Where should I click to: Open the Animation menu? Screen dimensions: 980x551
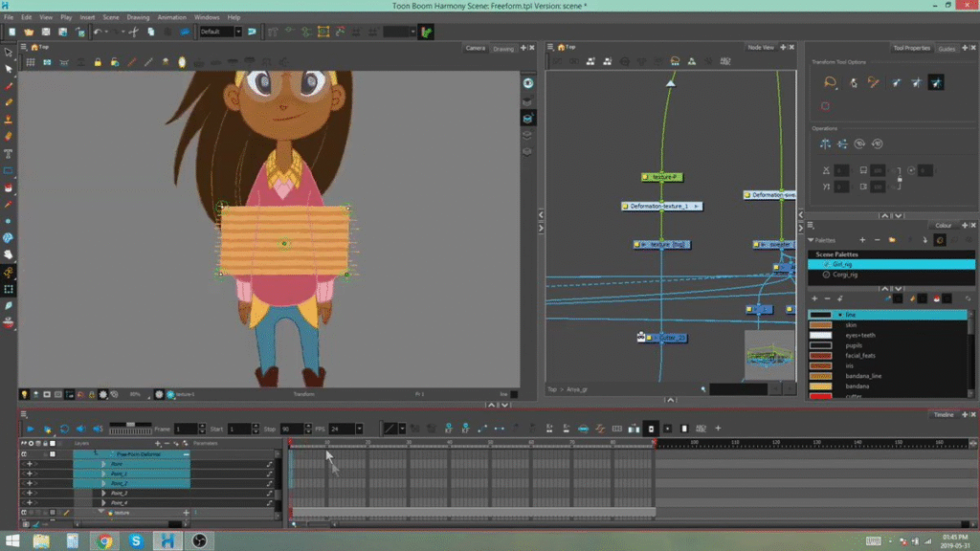pos(171,16)
